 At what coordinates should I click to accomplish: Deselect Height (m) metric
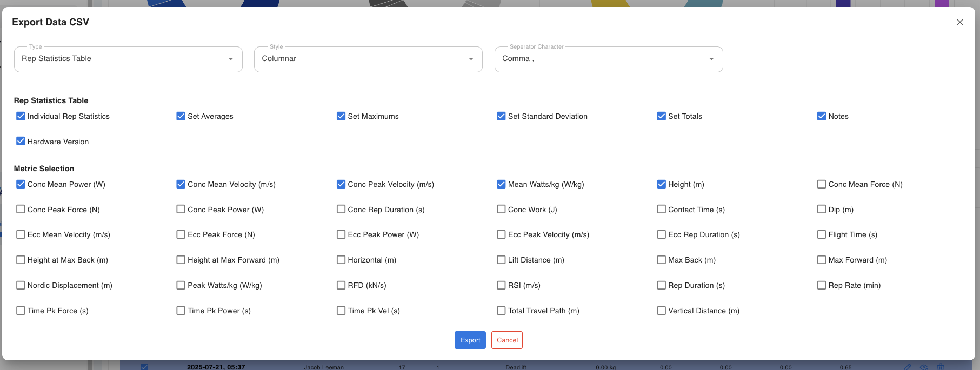coord(661,184)
